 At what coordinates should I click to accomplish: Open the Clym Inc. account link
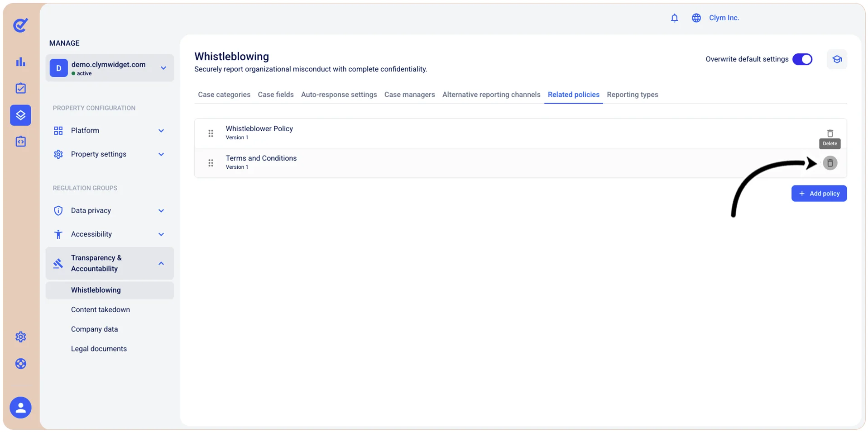coord(724,18)
